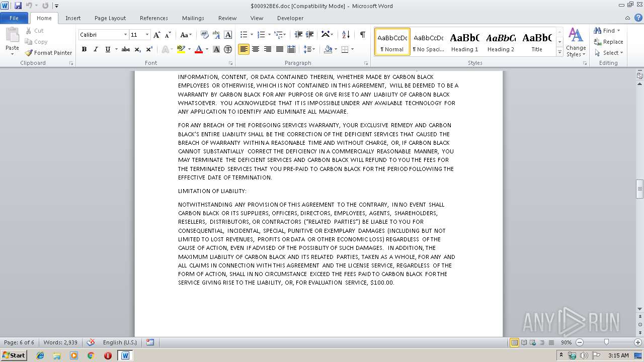Open Change Case dropdown
The height and width of the screenshot is (362, 644).
click(x=185, y=35)
